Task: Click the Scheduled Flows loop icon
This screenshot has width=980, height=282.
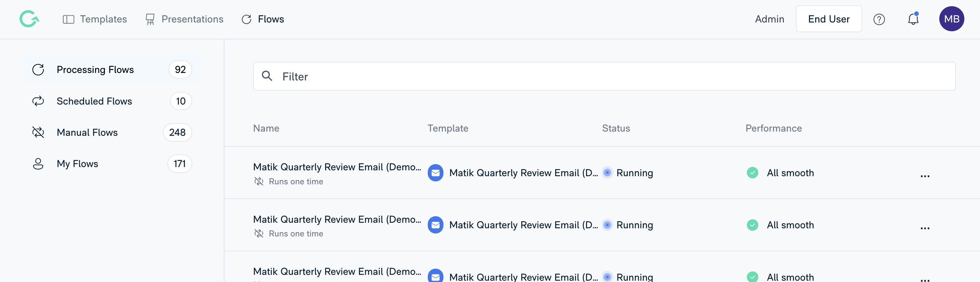Action: pyautogui.click(x=38, y=101)
